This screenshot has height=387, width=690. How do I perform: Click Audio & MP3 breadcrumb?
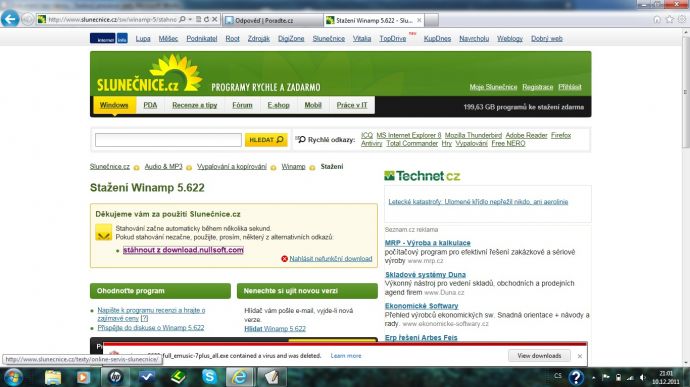click(163, 166)
